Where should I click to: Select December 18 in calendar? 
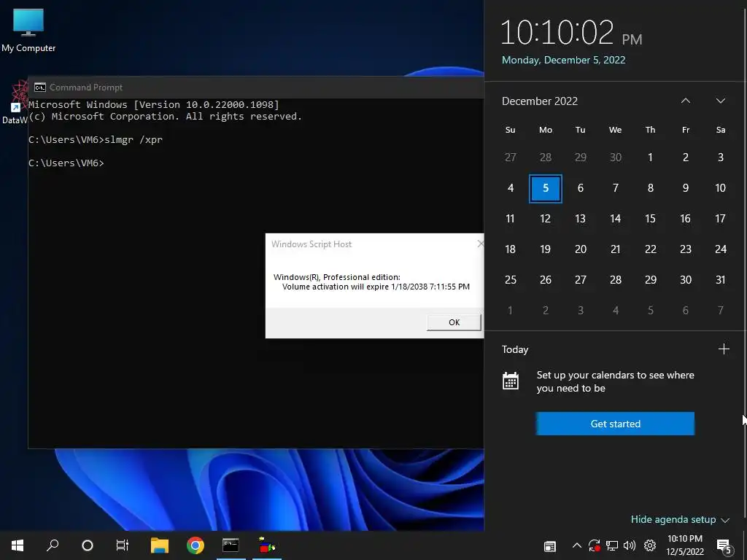tap(510, 249)
